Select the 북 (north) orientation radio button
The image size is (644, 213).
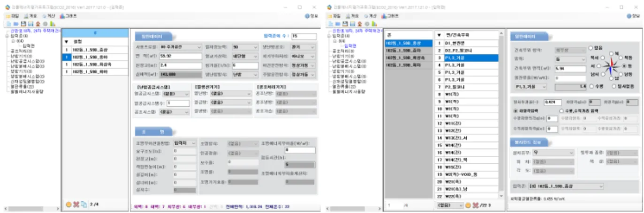[x=611, y=53]
